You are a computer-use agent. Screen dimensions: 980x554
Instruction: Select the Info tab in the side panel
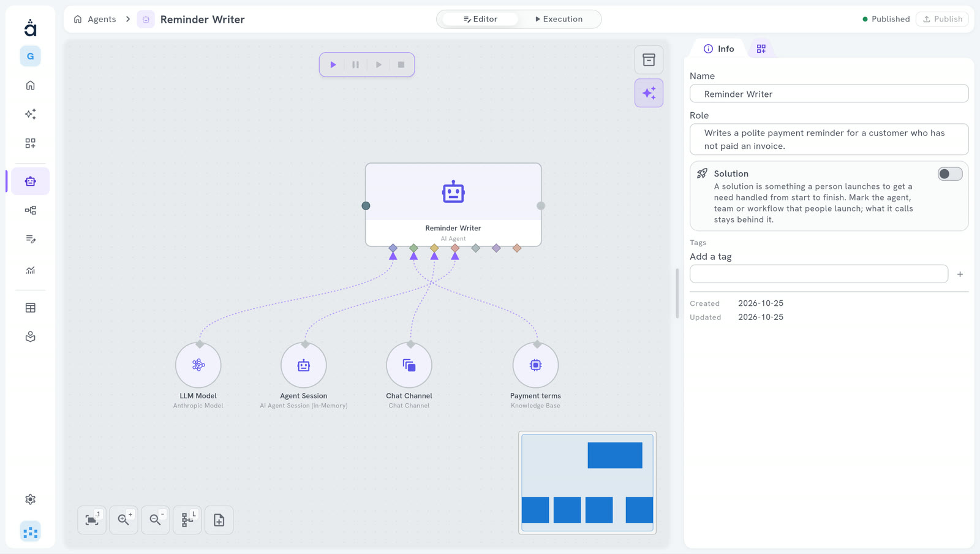click(x=718, y=48)
